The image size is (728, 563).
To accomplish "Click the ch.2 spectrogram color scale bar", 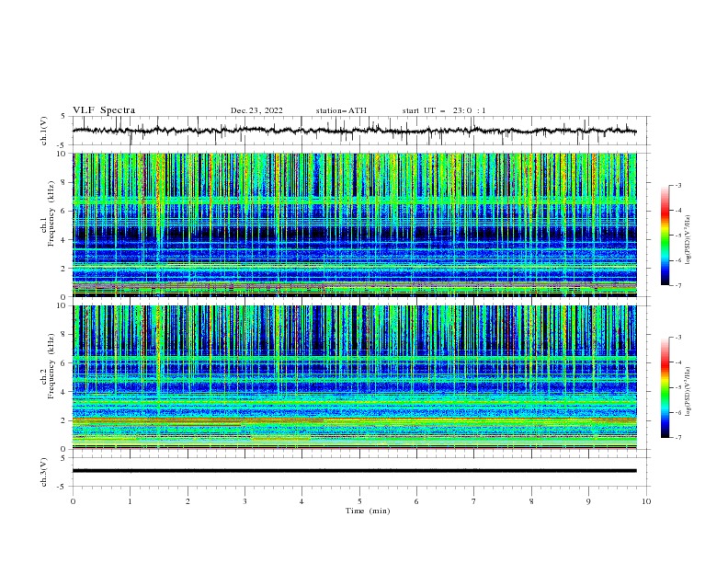I will point(665,387).
